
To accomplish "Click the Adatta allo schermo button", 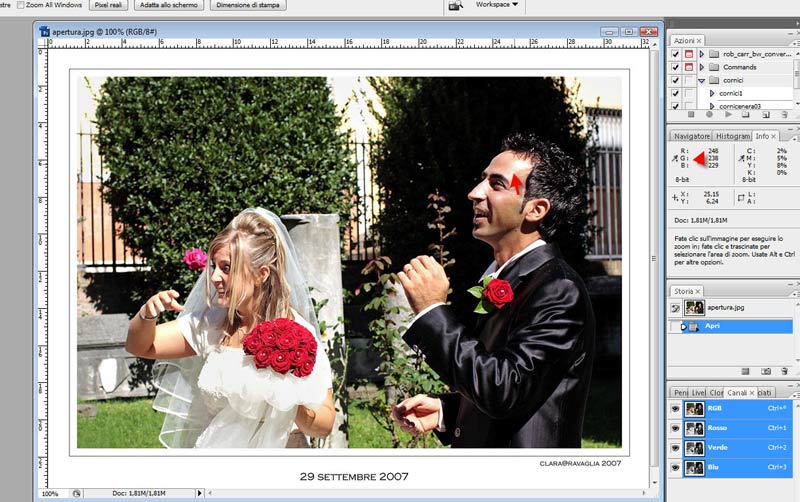I will point(168,5).
